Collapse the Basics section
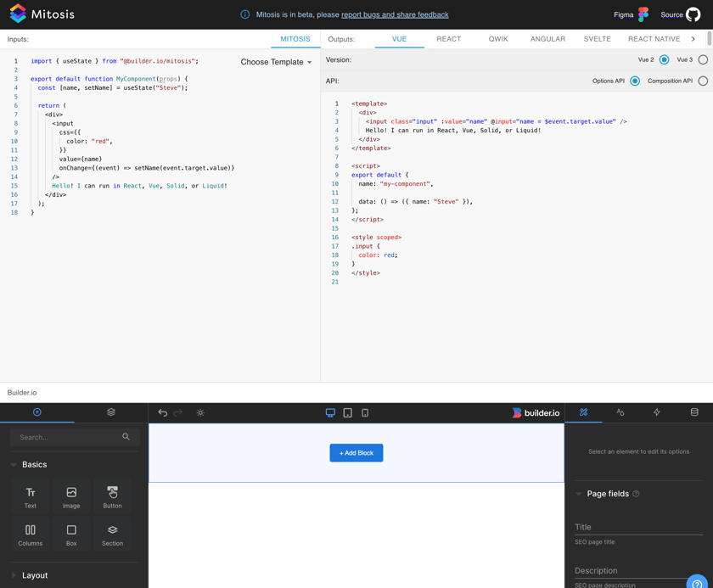 tap(14, 464)
